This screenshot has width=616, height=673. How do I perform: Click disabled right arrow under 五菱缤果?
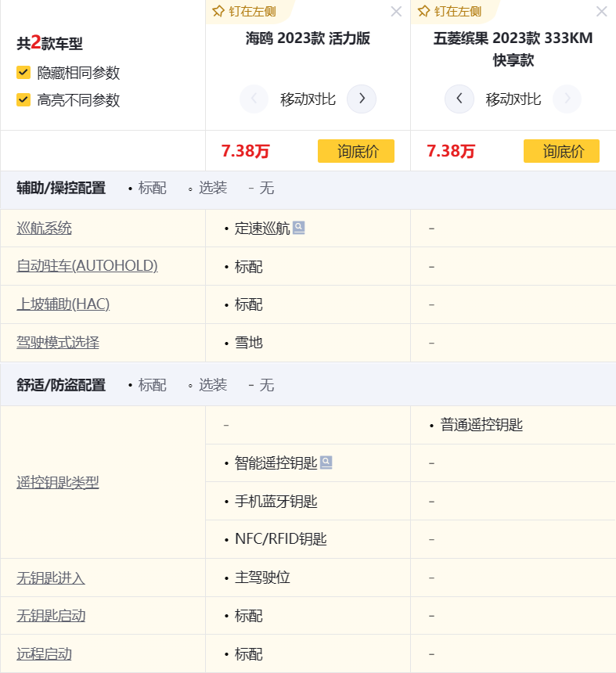click(567, 99)
